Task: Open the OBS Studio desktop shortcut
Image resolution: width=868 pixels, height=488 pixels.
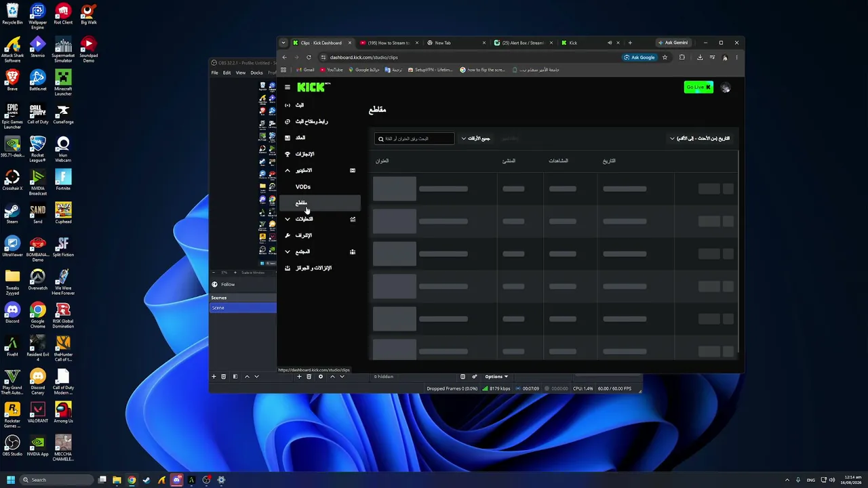Action: [x=12, y=446]
